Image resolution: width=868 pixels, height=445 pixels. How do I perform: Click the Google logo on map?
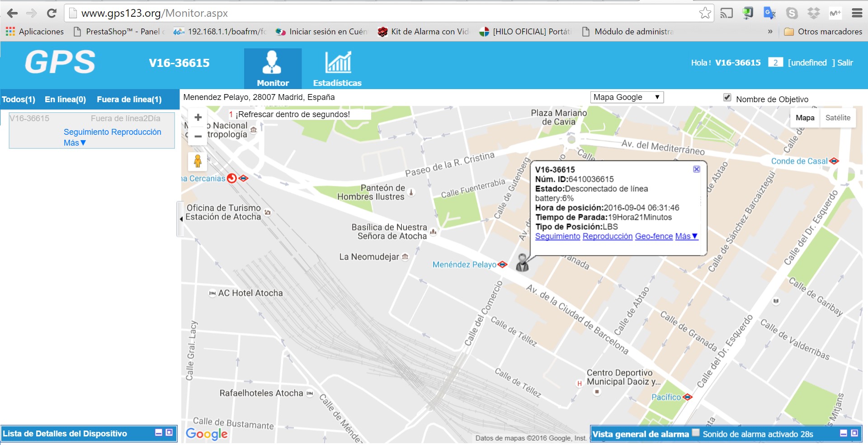207,434
